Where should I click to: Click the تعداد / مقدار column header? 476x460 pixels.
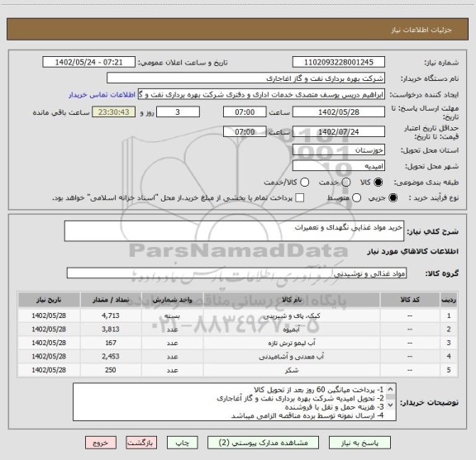pos(111,300)
